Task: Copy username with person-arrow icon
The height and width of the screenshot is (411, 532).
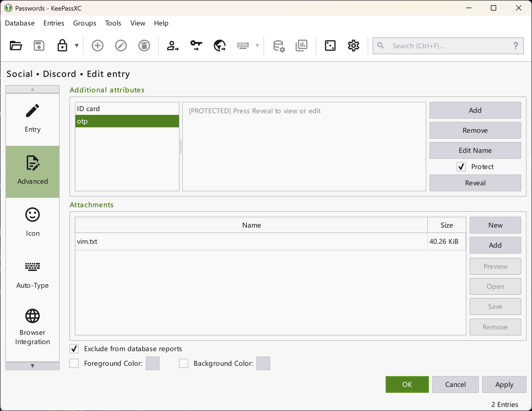Action: pyautogui.click(x=173, y=46)
